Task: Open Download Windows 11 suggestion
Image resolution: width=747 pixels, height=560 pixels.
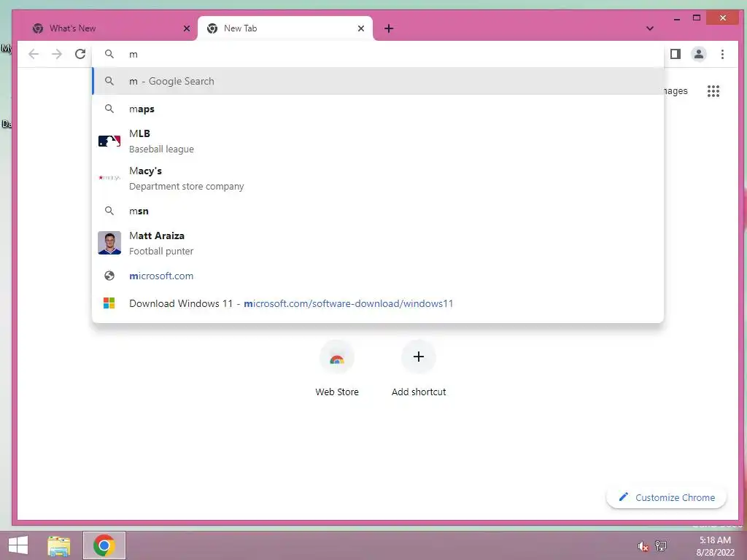Action: click(x=378, y=303)
